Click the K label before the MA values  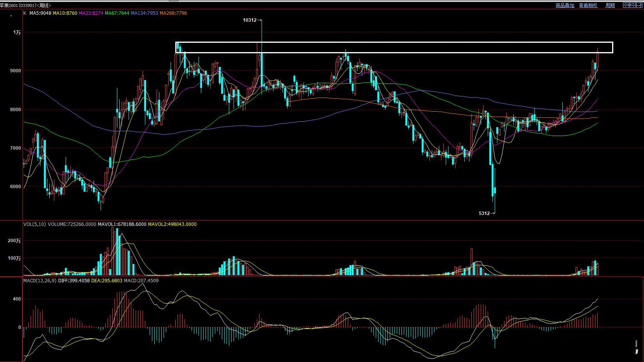tap(25, 13)
